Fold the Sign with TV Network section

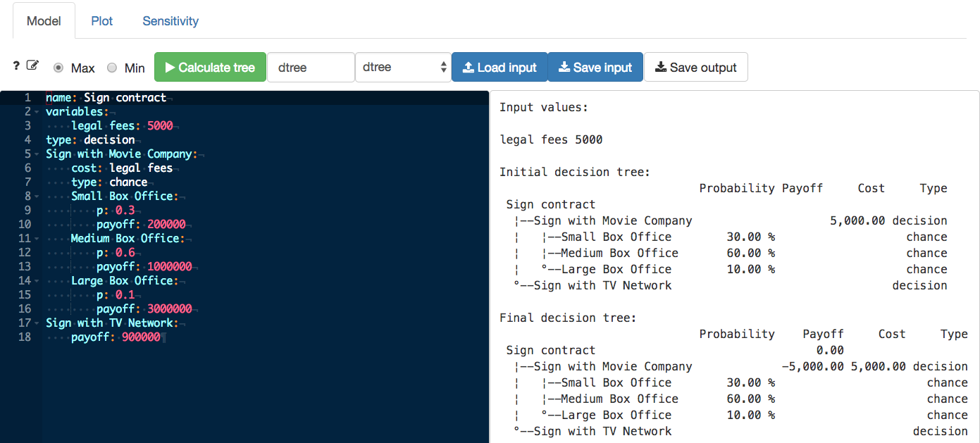pos(37,323)
